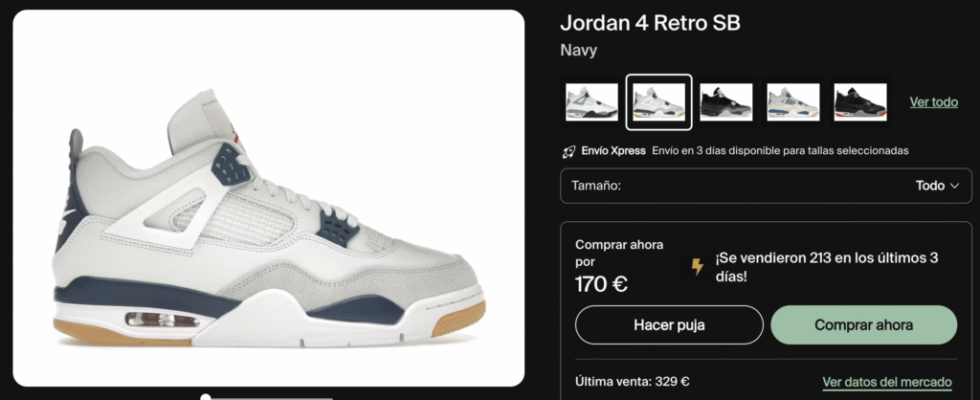
Task: Select the highlighted Navy colorway thumbnail
Action: tap(658, 101)
